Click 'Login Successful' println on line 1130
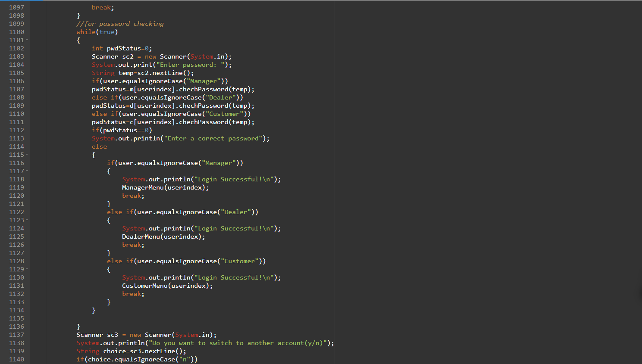 [201, 277]
